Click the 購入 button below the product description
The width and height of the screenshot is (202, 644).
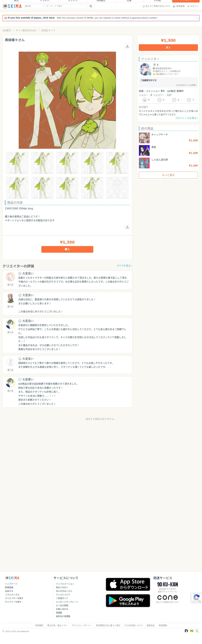pos(67,249)
